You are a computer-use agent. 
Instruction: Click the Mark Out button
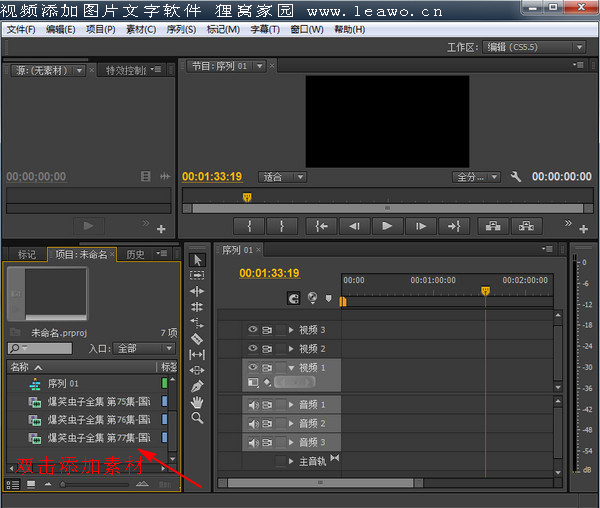click(282, 226)
